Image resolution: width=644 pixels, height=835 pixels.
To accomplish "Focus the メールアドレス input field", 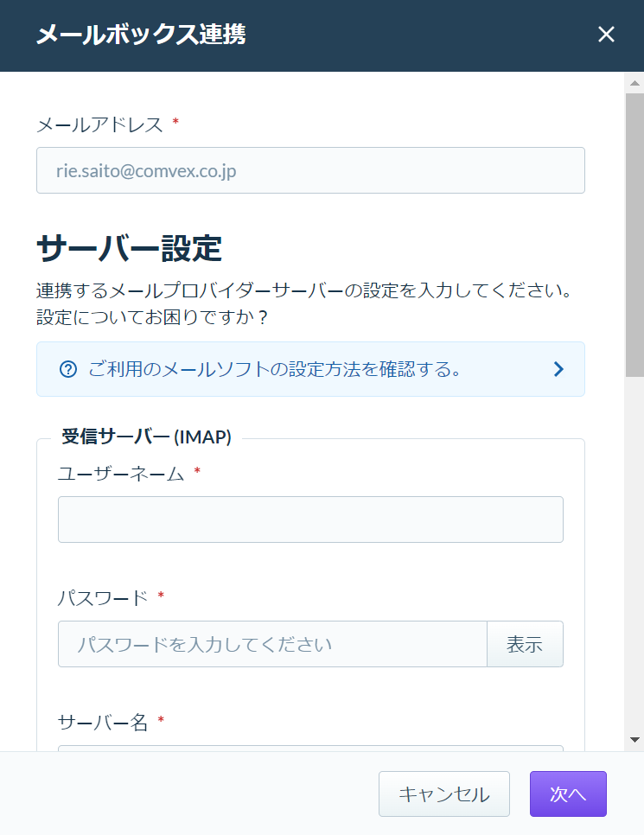I will tap(310, 170).
